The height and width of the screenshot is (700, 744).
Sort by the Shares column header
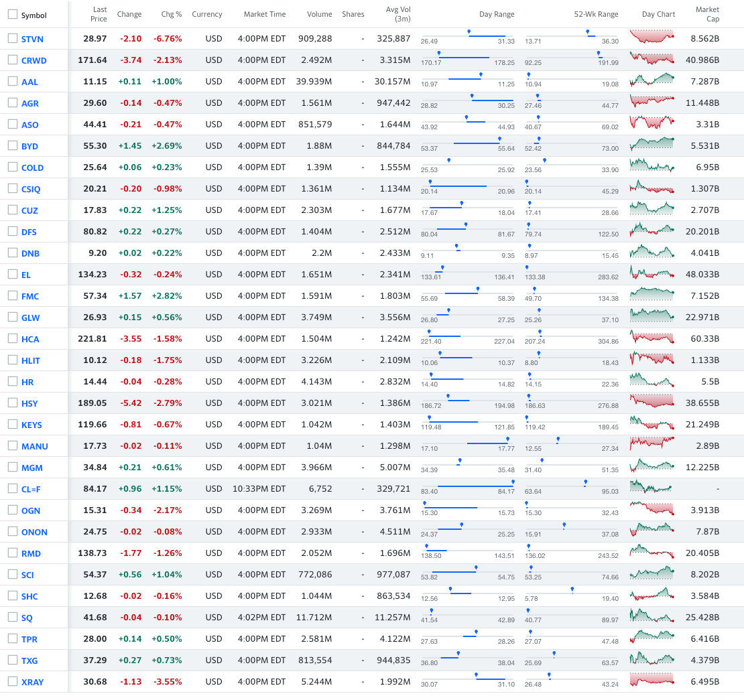coord(353,14)
